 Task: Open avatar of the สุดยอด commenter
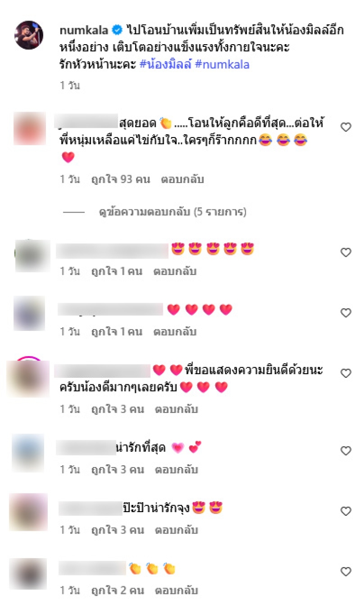tap(30, 128)
